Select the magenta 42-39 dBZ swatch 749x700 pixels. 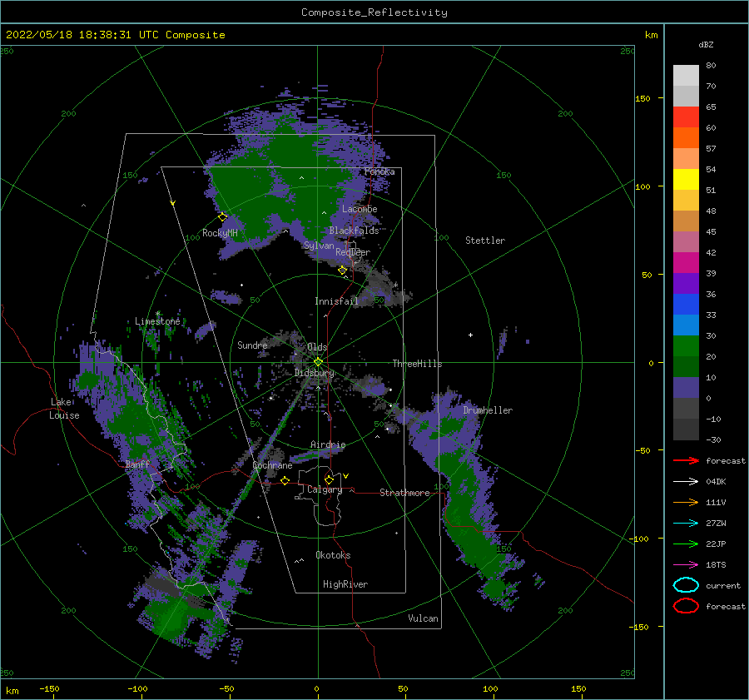coord(686,263)
